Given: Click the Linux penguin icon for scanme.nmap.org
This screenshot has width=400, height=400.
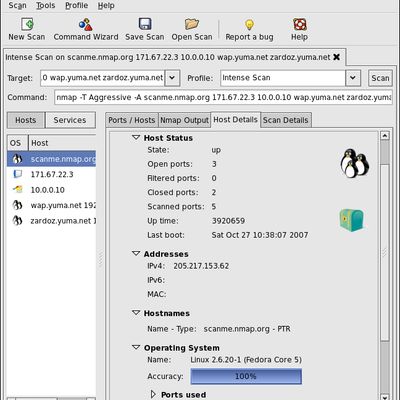Looking at the screenshot, I should pos(17,159).
